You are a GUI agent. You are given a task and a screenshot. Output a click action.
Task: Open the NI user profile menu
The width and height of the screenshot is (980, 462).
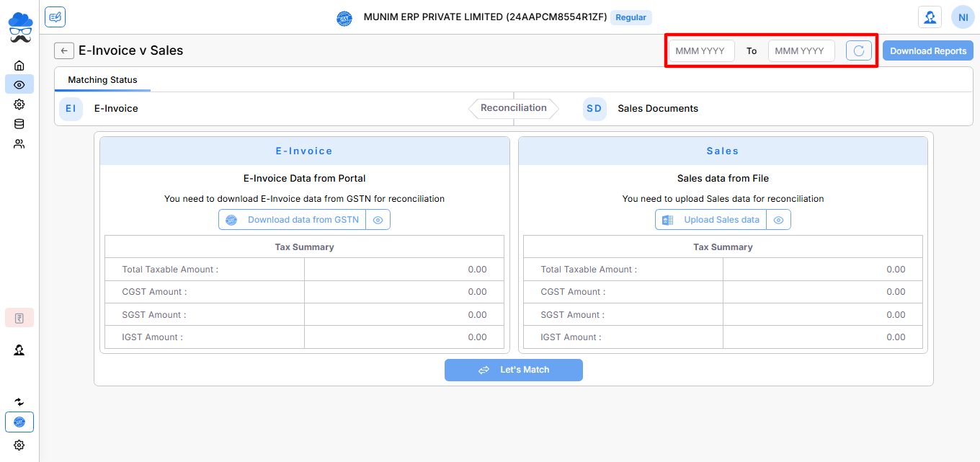pos(963,17)
